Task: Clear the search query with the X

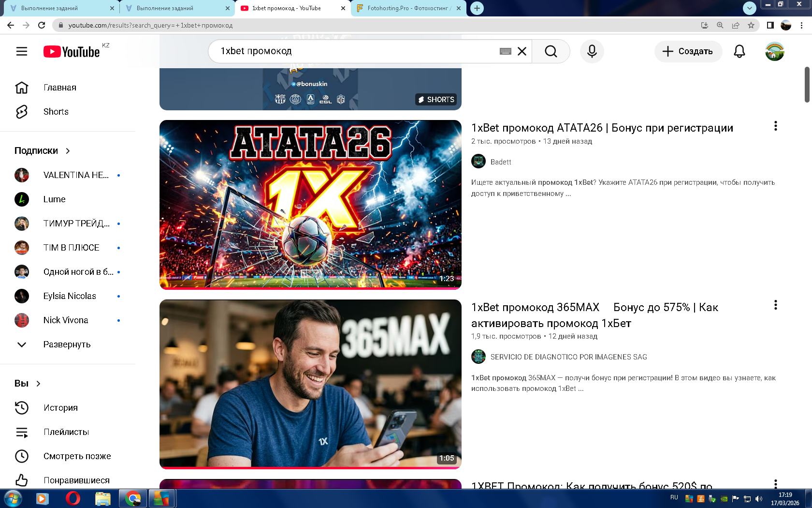Action: [522, 51]
